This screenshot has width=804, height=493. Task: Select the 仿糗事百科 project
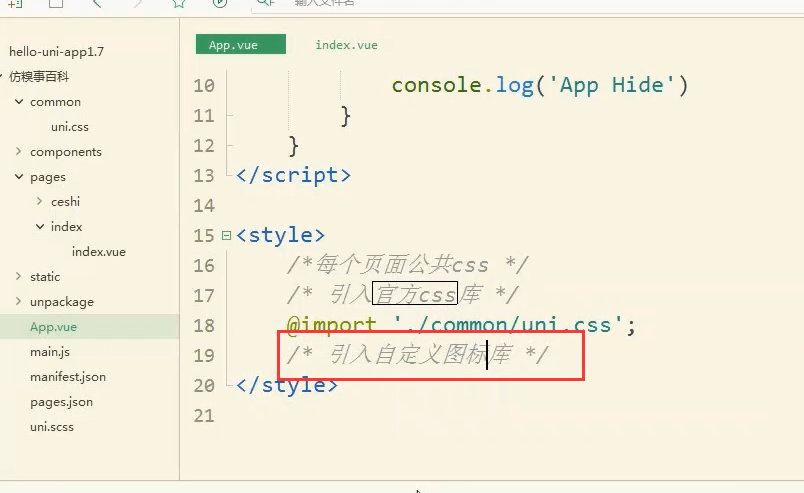pos(39,77)
